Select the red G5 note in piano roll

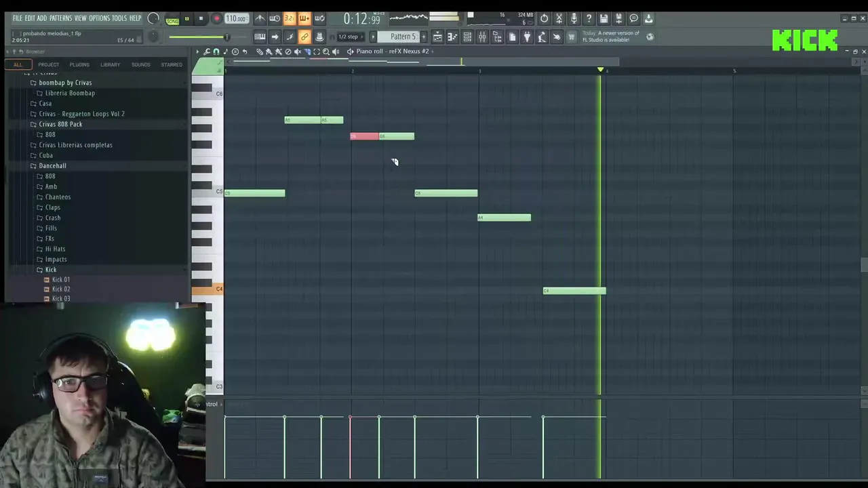364,136
